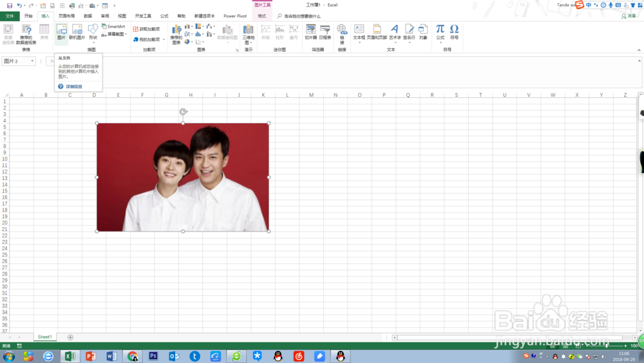Open PowerPoint from the taskbar

point(91,356)
